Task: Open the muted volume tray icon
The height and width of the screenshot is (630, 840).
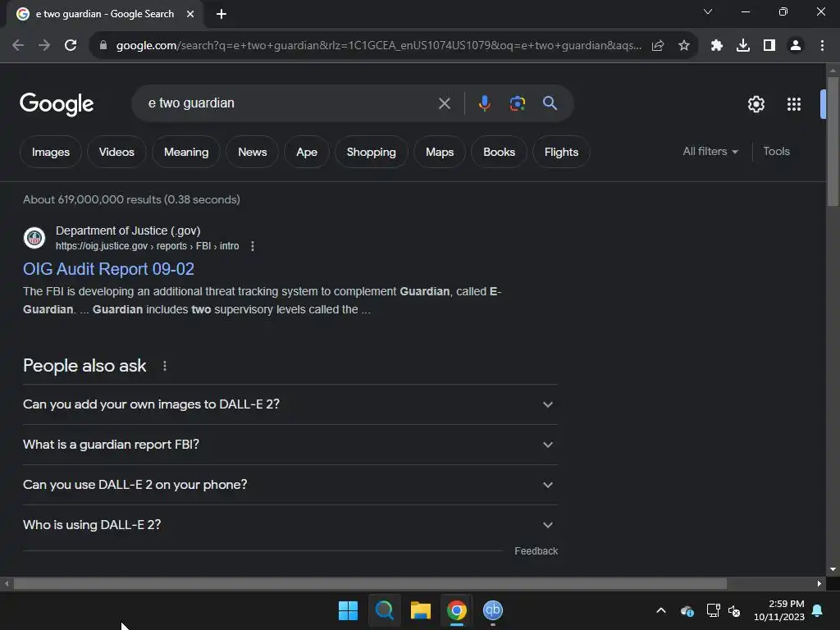Action: [x=734, y=610]
